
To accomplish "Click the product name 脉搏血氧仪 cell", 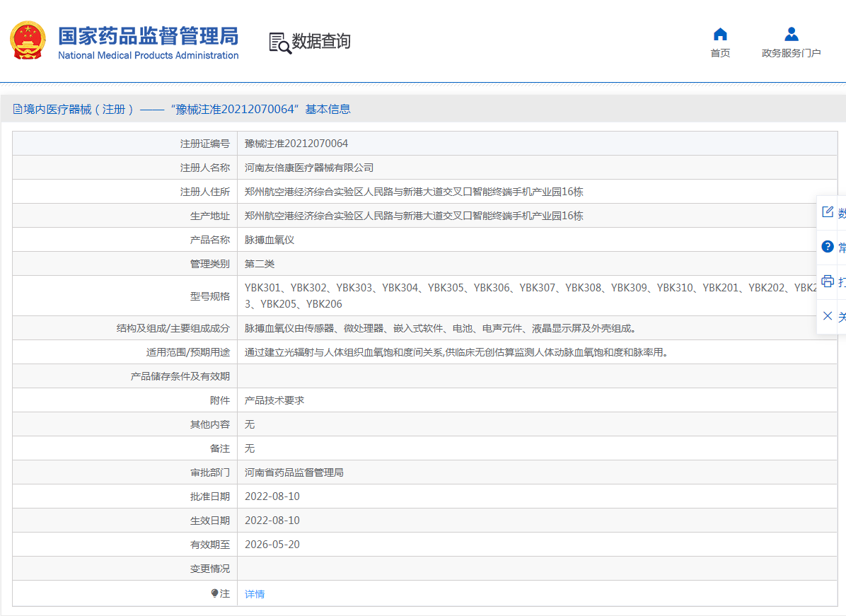I will (270, 240).
